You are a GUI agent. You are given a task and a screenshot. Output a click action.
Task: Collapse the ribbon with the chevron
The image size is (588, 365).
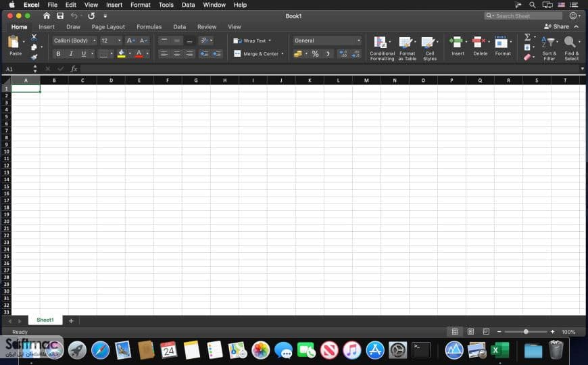pos(577,26)
